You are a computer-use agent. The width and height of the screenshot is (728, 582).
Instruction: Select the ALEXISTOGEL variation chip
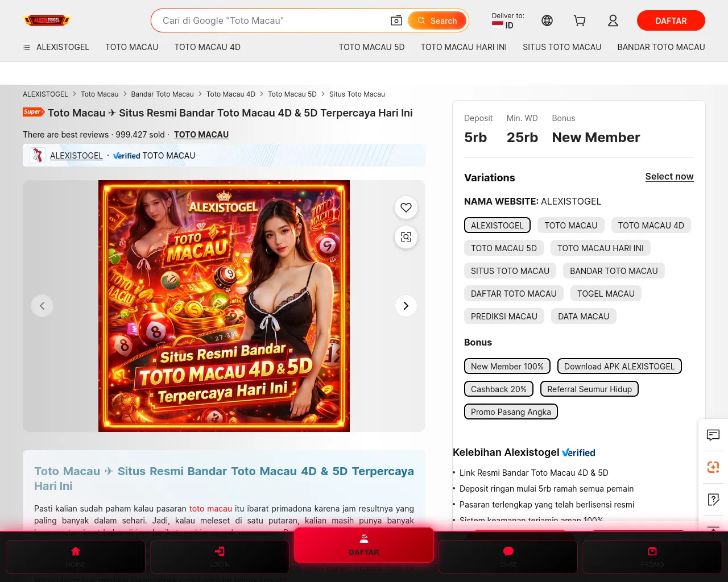497,226
